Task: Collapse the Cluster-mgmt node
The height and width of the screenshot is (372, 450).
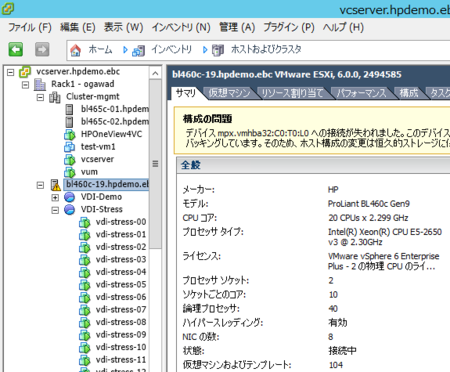Action: point(40,98)
